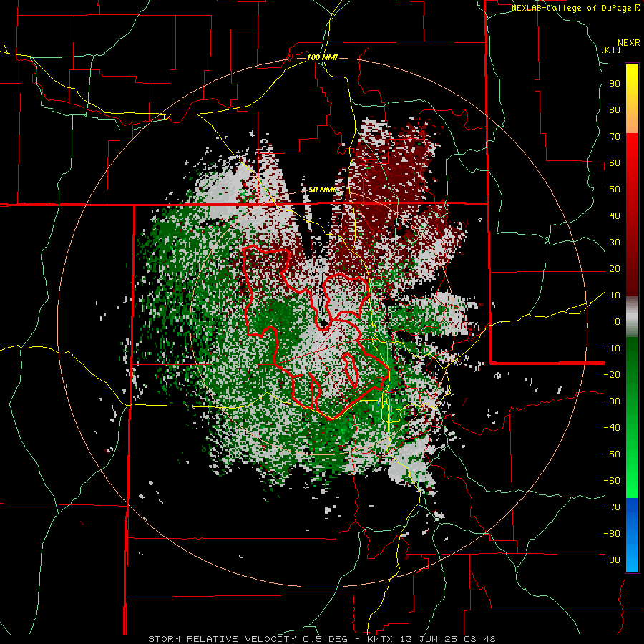This screenshot has height=644, width=644.
Task: Click the '-10' value on the velocity scale
Action: (612, 348)
